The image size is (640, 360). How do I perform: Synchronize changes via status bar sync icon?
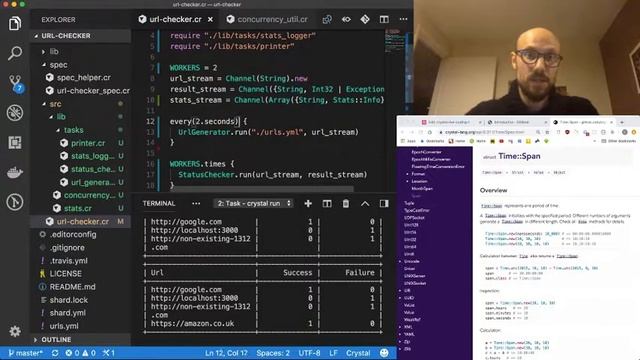tap(55, 353)
